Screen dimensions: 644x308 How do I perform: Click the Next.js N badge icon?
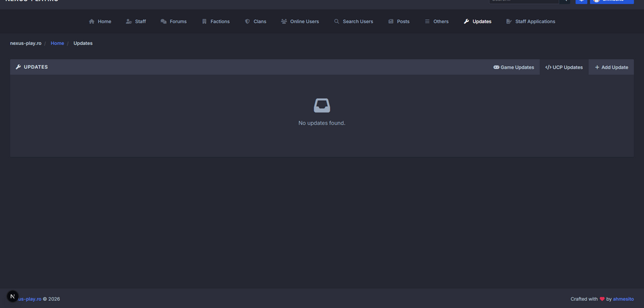pos(13,296)
